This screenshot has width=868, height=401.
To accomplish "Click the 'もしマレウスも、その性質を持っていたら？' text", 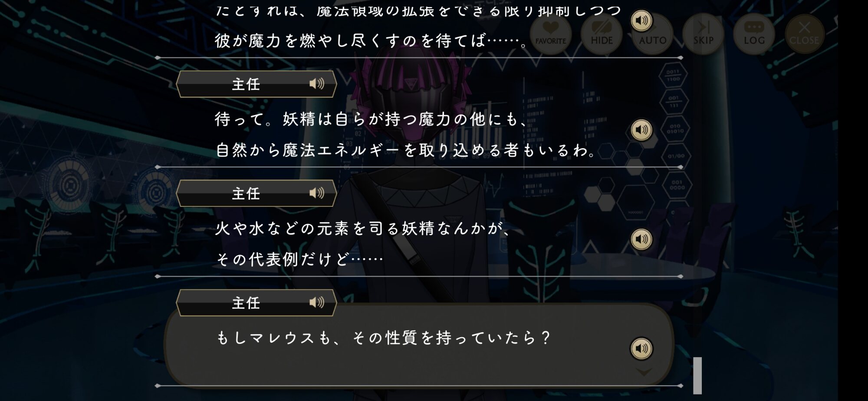I will tap(384, 338).
